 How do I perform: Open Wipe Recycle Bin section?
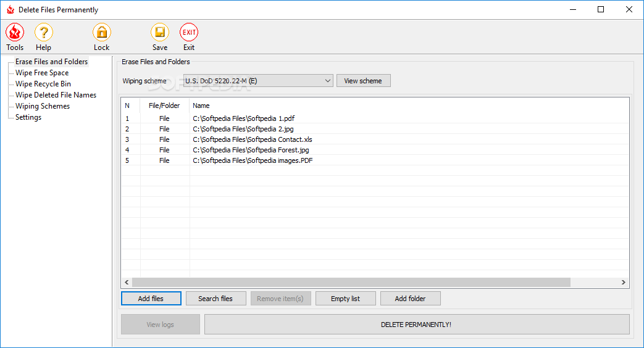pyautogui.click(x=43, y=84)
